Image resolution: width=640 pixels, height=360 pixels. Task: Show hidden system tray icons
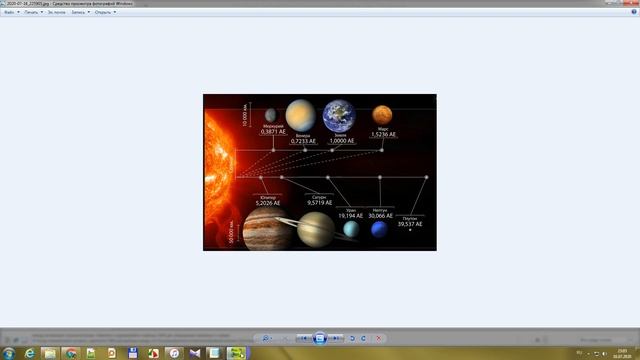589,353
